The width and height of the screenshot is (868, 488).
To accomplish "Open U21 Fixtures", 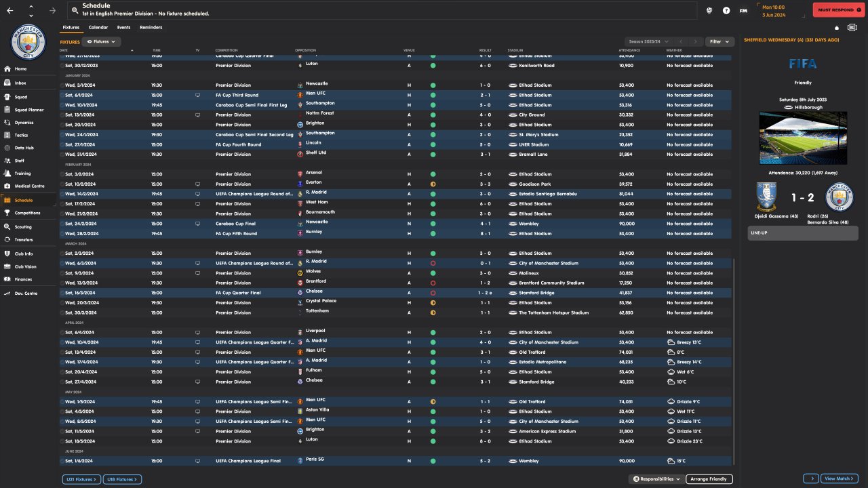I will pos(81,479).
